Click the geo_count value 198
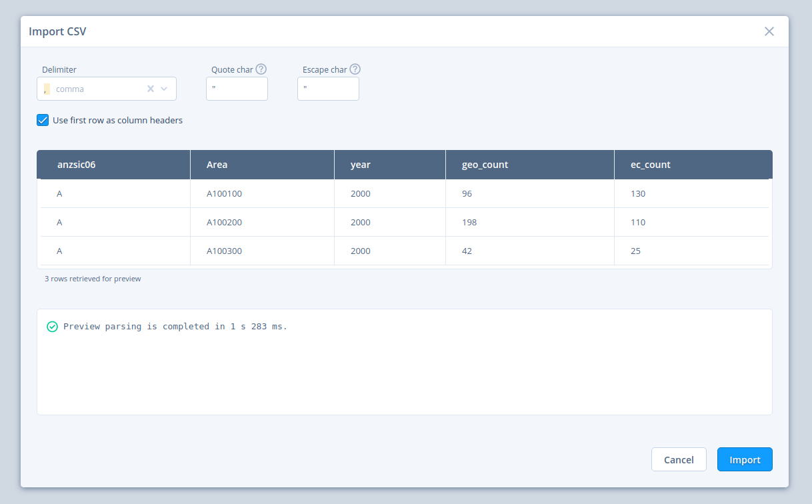 pyautogui.click(x=469, y=223)
